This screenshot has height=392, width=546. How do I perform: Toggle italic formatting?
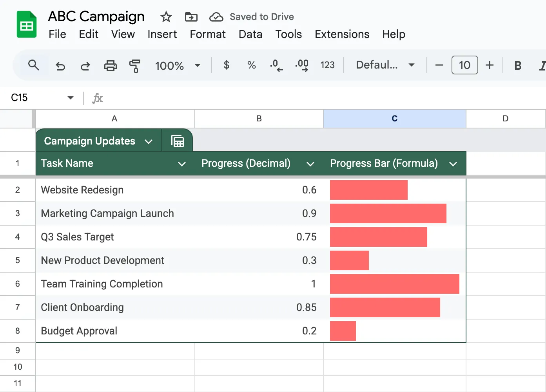[x=542, y=65]
